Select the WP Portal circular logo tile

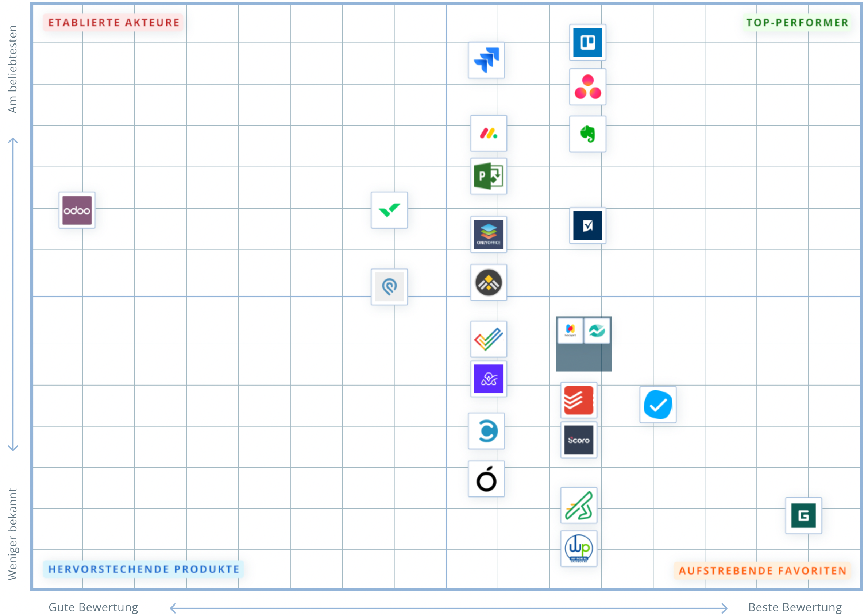coord(579,549)
